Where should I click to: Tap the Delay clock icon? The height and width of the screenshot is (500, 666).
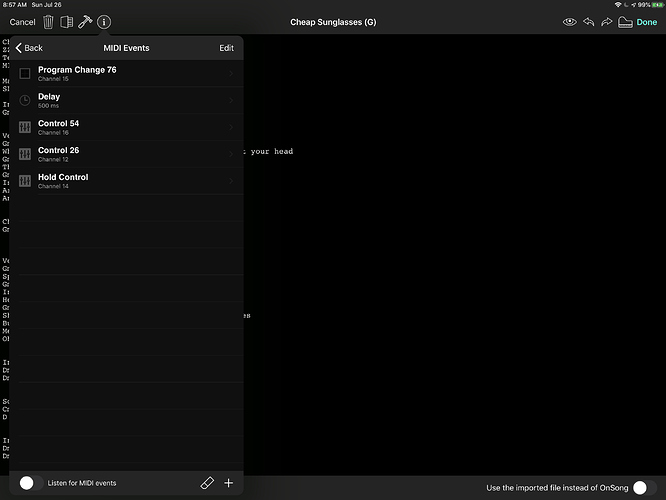(25, 100)
